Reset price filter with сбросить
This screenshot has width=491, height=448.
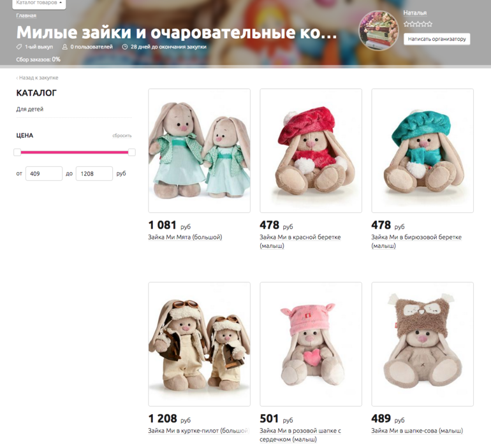coord(122,136)
